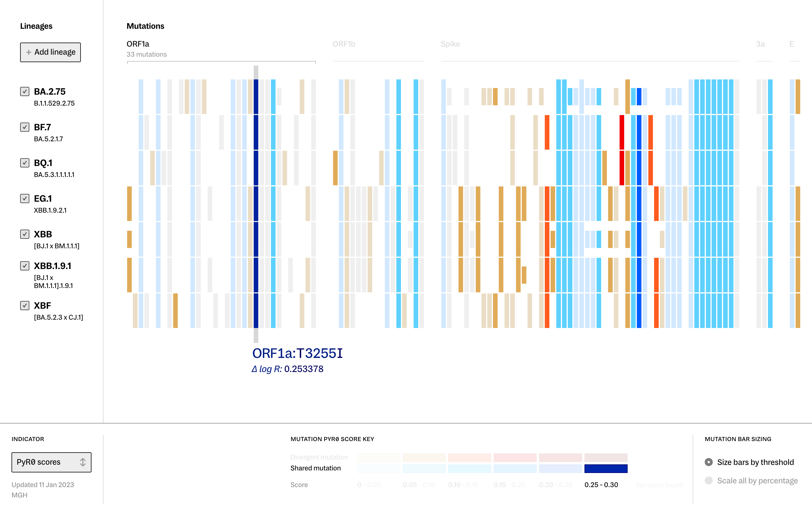Click the BF.7 lineage name
812x515 pixels.
click(43, 127)
